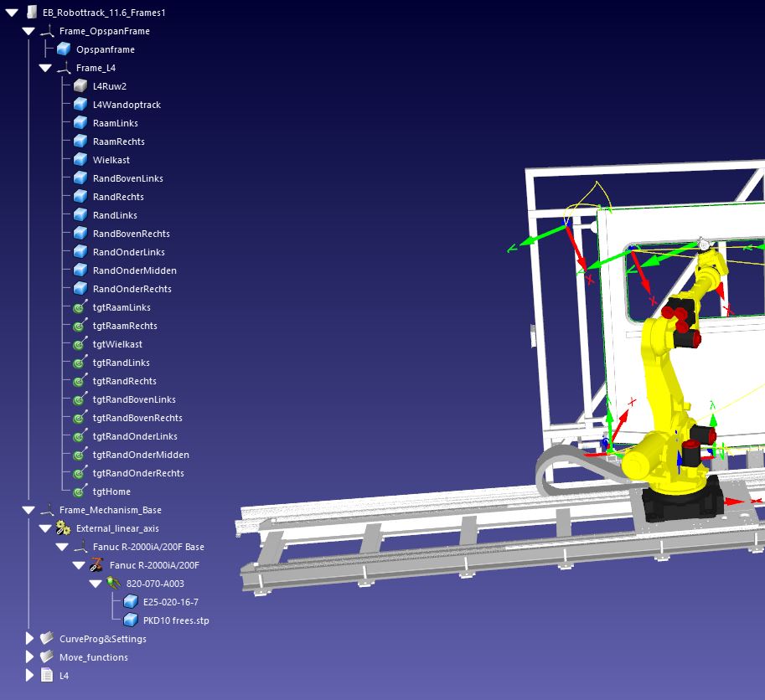This screenshot has height=700, width=765.
Task: Click the blue object icon next to Opspanframe
Action: (x=64, y=49)
